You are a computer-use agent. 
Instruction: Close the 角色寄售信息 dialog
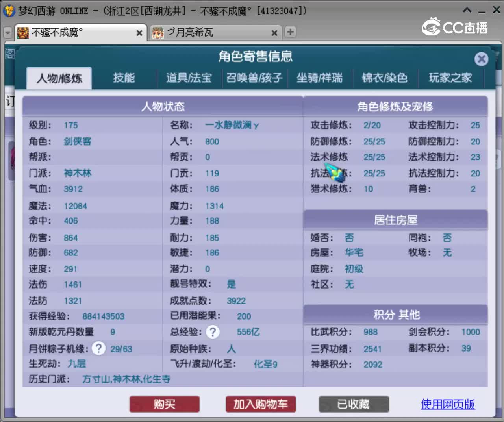pyautogui.click(x=481, y=59)
